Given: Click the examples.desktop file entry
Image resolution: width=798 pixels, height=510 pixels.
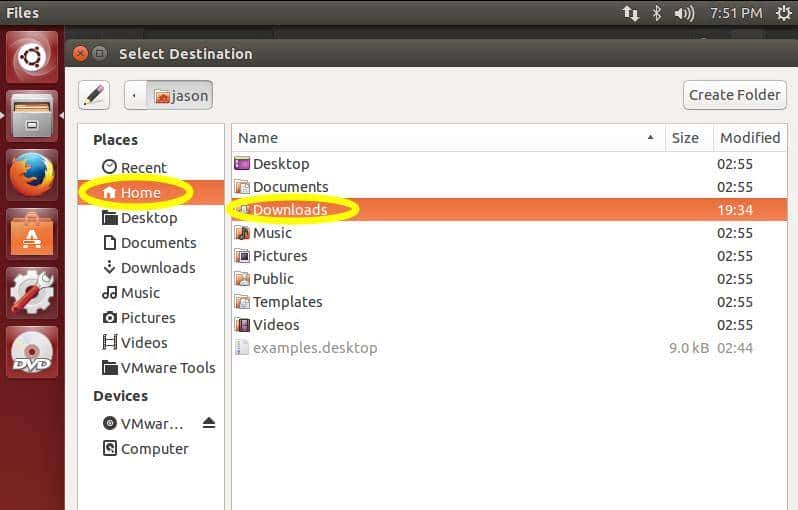Looking at the screenshot, I should coord(510,348).
